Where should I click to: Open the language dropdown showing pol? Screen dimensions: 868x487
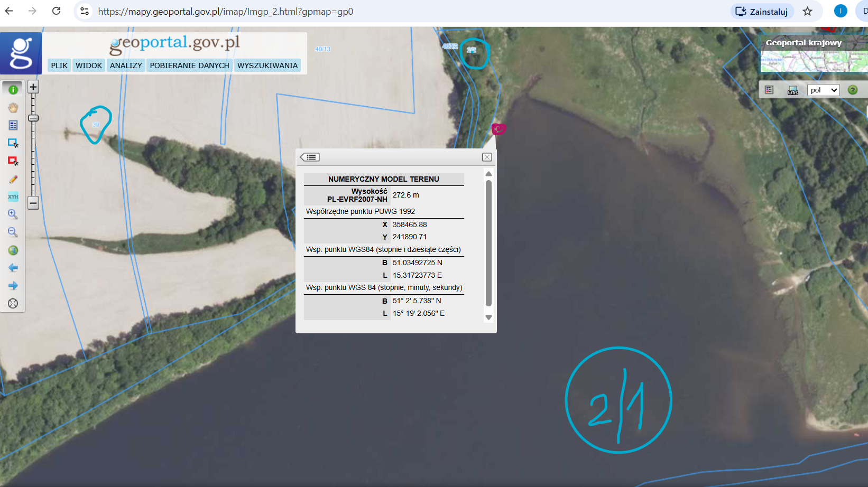823,90
